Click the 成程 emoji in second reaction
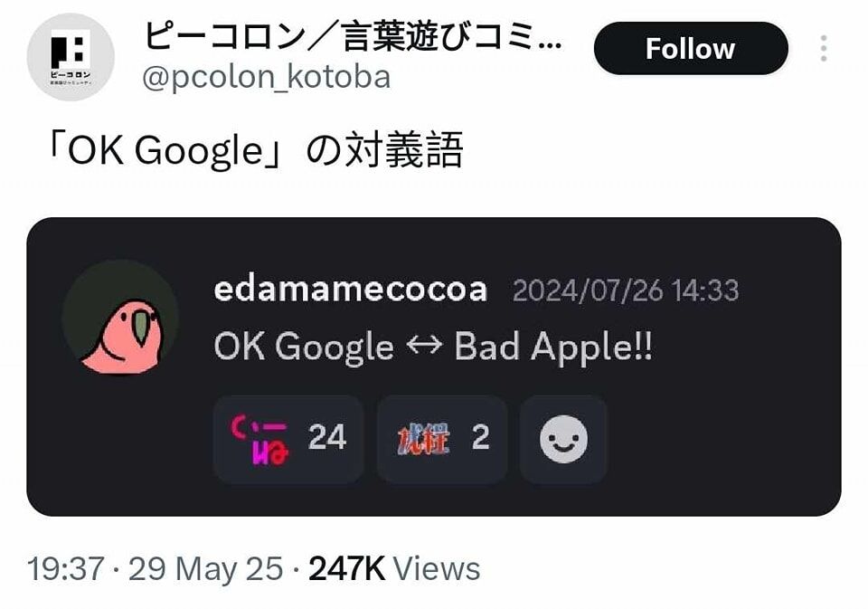Viewport: 868px width, 609px height. pyautogui.click(x=423, y=439)
